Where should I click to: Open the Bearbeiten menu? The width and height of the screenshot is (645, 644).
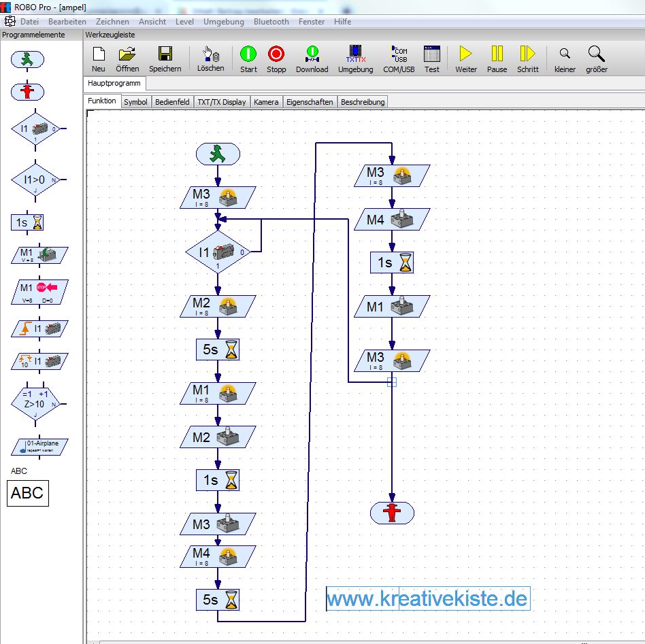[67, 22]
